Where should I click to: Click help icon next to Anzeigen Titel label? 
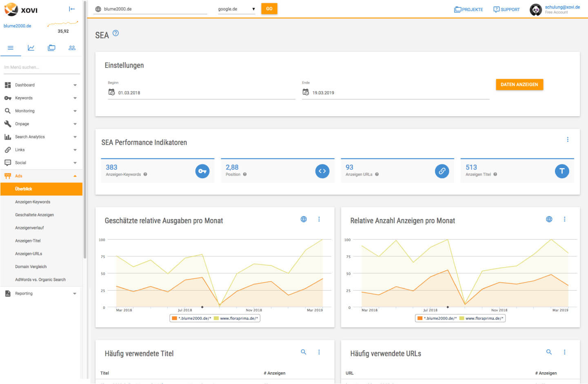coord(495,174)
